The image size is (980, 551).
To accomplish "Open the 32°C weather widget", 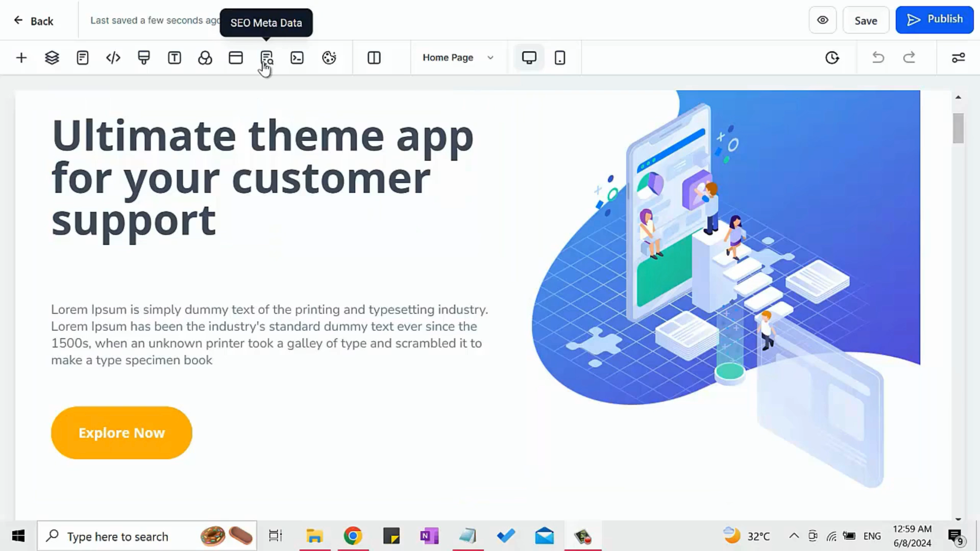I will click(x=747, y=536).
